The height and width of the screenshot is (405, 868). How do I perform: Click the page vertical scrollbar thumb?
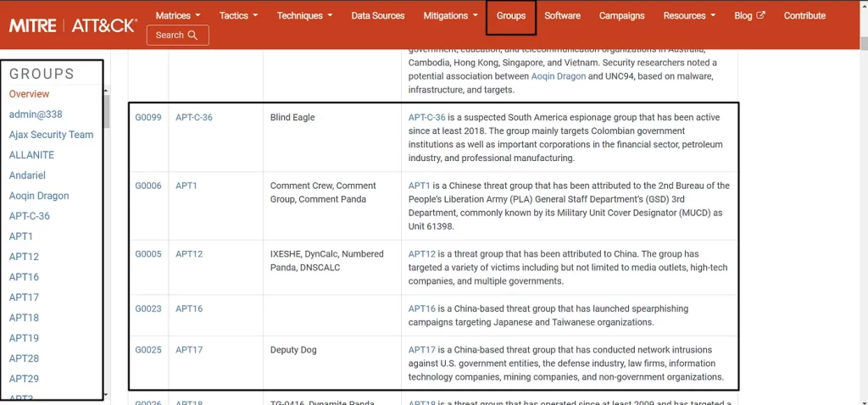pos(864,43)
